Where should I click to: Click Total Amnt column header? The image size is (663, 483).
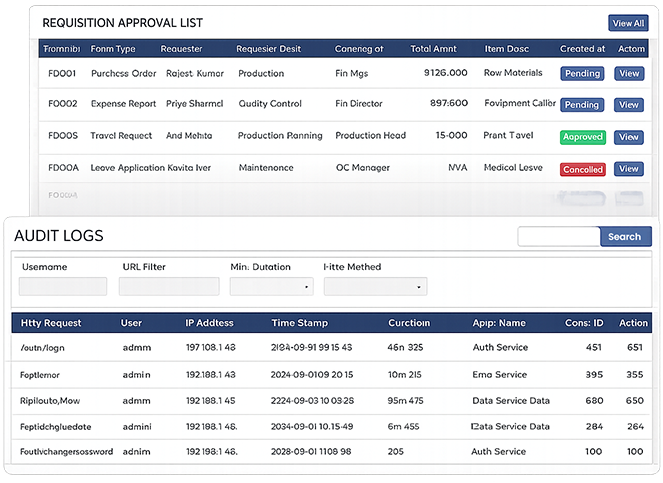pos(433,48)
